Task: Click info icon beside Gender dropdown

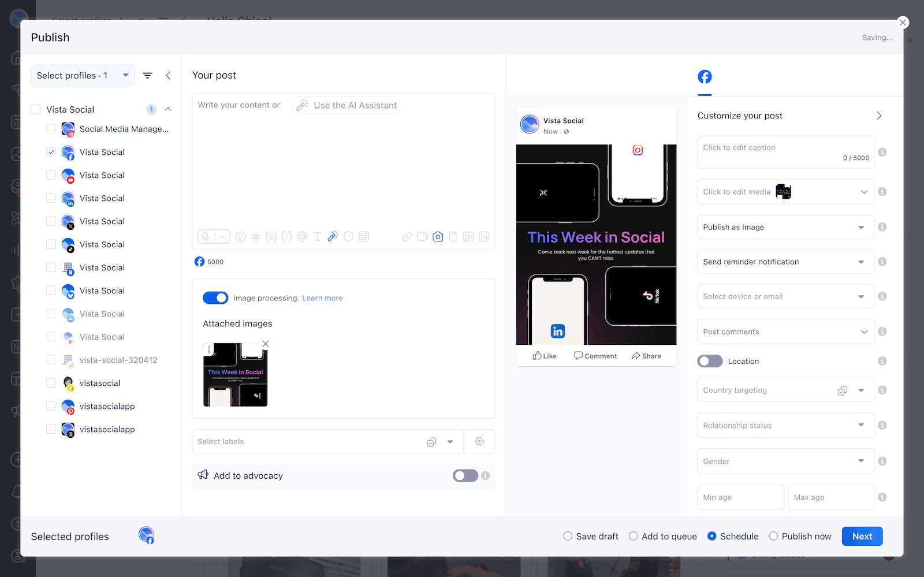Action: click(882, 461)
